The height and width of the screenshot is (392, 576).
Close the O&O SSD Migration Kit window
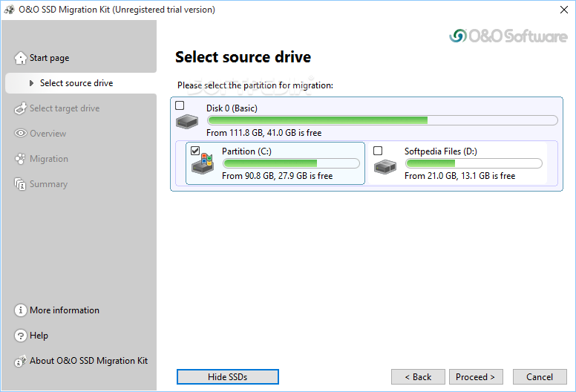click(564, 10)
